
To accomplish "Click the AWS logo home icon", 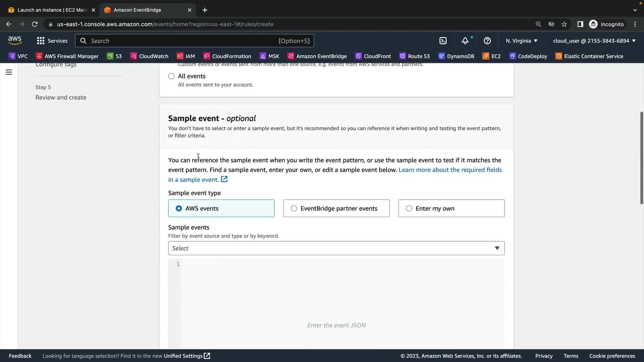I will tap(15, 41).
